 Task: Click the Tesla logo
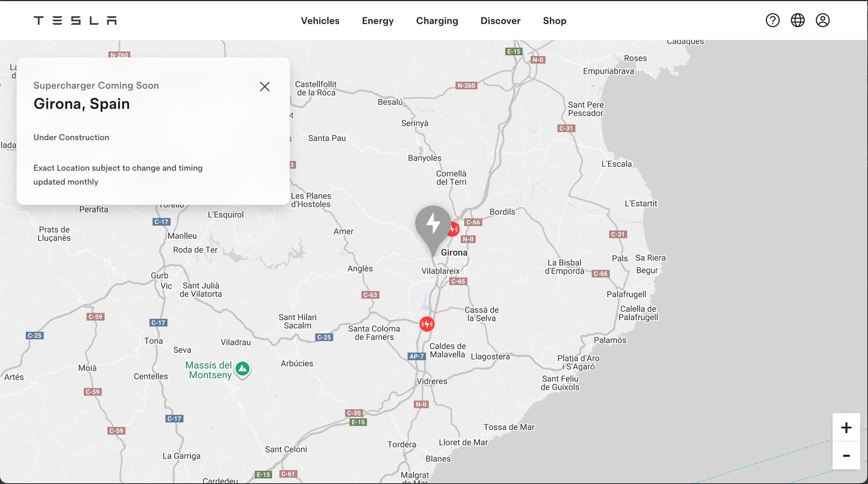pyautogui.click(x=75, y=20)
